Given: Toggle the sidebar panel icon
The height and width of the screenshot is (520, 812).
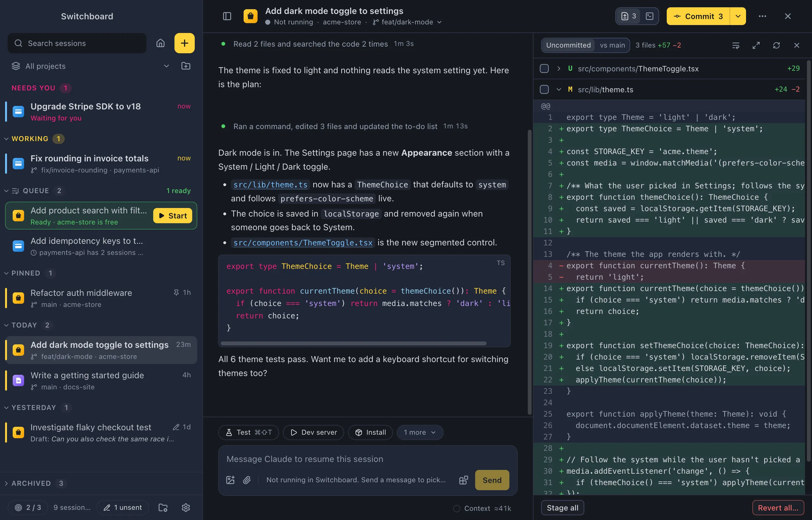Looking at the screenshot, I should pyautogui.click(x=227, y=16).
